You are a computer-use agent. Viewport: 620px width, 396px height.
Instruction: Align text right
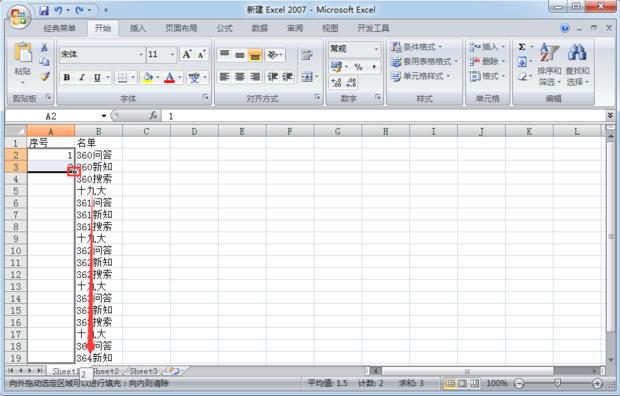click(255, 76)
